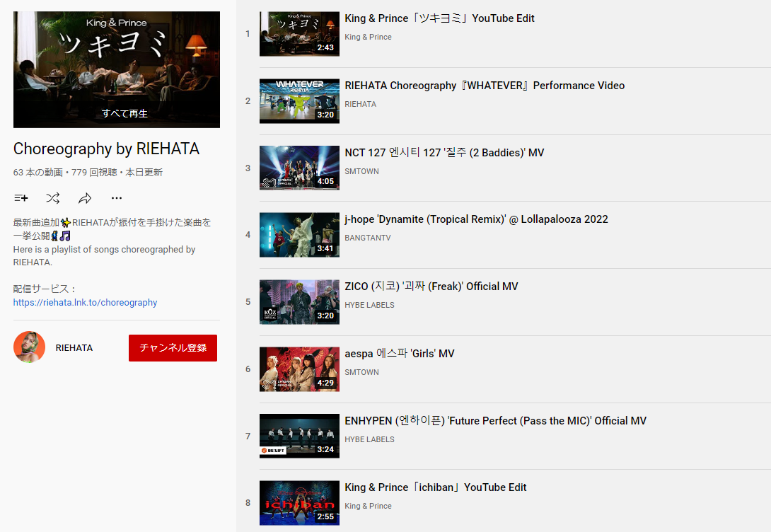Image resolution: width=771 pixels, height=532 pixels.
Task: Visit SMTOWN channel under aespa video
Action: [362, 372]
